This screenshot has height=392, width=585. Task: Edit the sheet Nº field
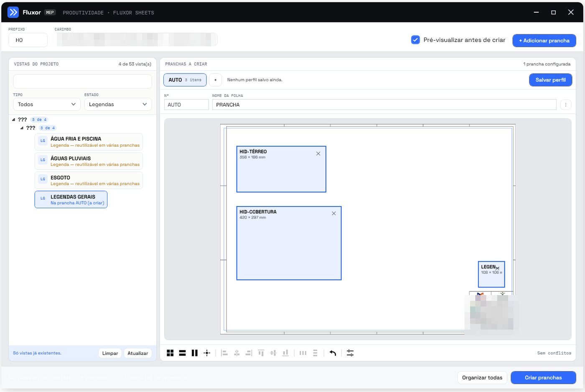tap(186, 105)
